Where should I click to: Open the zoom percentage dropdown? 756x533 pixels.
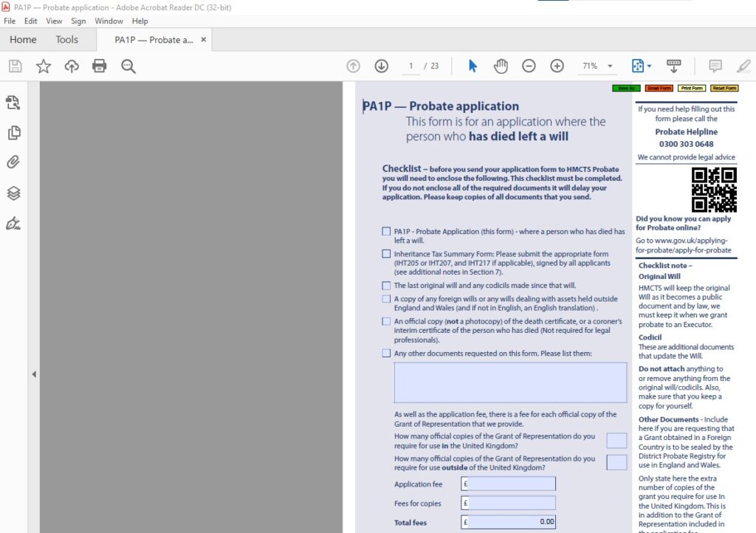point(610,66)
